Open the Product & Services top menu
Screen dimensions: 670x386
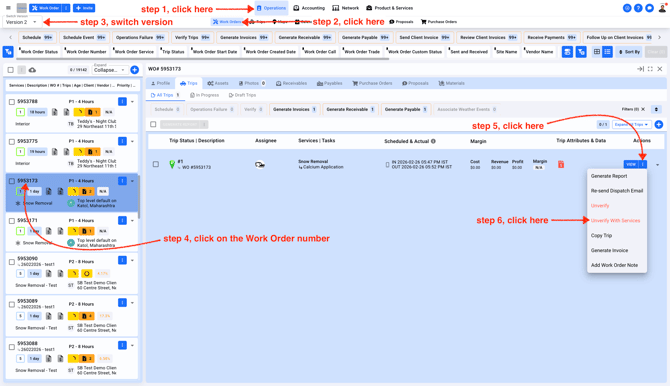tap(390, 8)
